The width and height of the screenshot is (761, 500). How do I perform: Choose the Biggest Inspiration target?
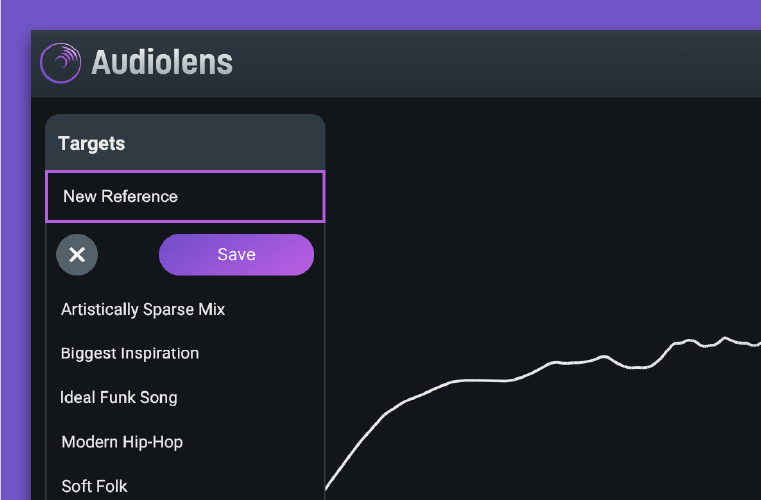pyautogui.click(x=130, y=354)
